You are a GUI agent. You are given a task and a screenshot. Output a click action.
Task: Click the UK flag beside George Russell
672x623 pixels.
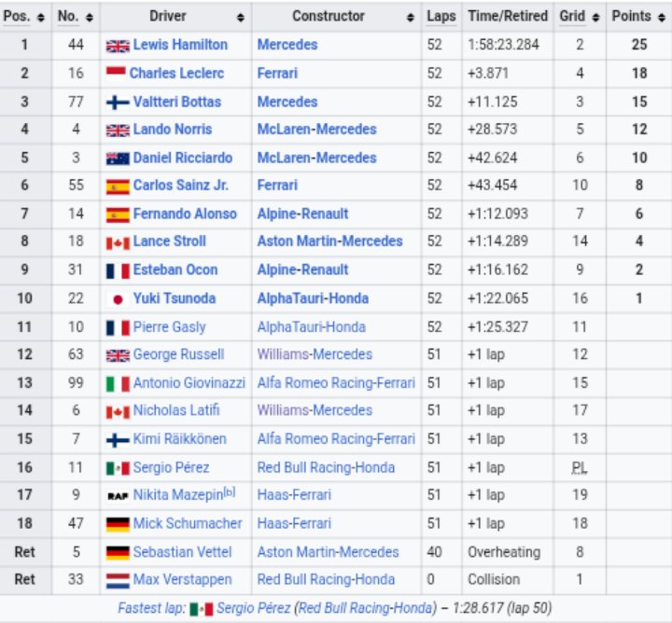pos(118,356)
